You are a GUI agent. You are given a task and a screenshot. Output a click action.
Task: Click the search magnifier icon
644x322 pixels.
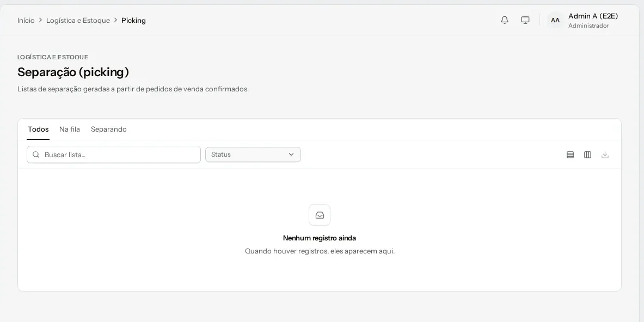click(36, 154)
